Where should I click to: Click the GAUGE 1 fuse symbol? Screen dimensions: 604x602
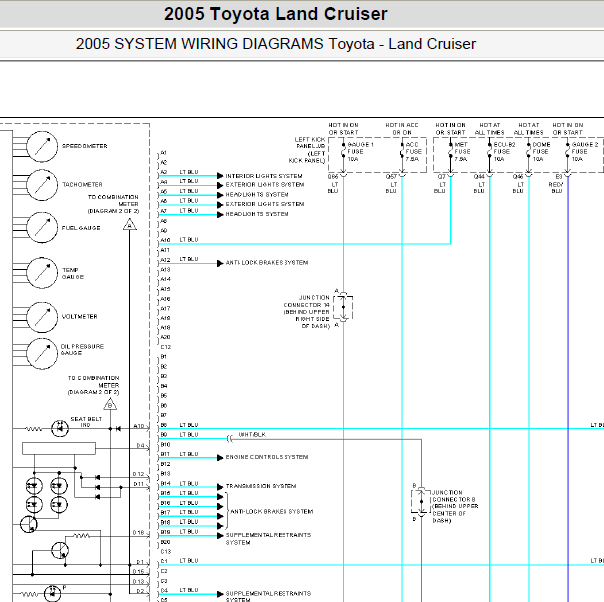pyautogui.click(x=343, y=152)
